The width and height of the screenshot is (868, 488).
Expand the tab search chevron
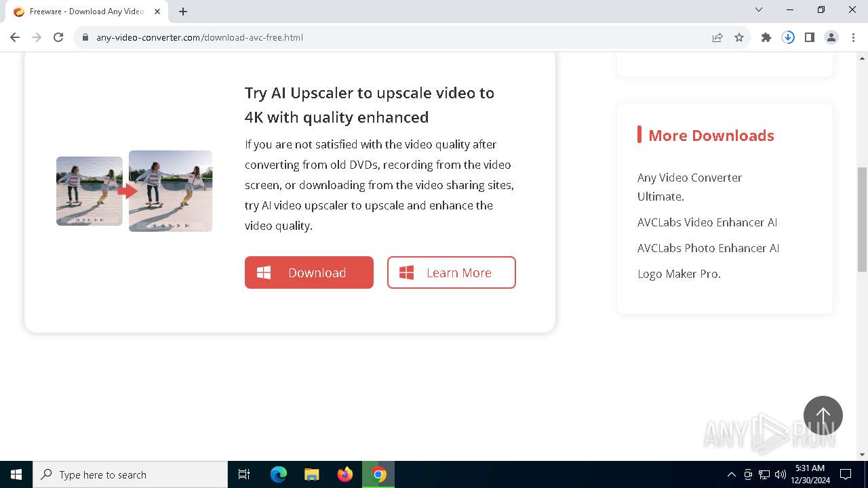pyautogui.click(x=759, y=9)
